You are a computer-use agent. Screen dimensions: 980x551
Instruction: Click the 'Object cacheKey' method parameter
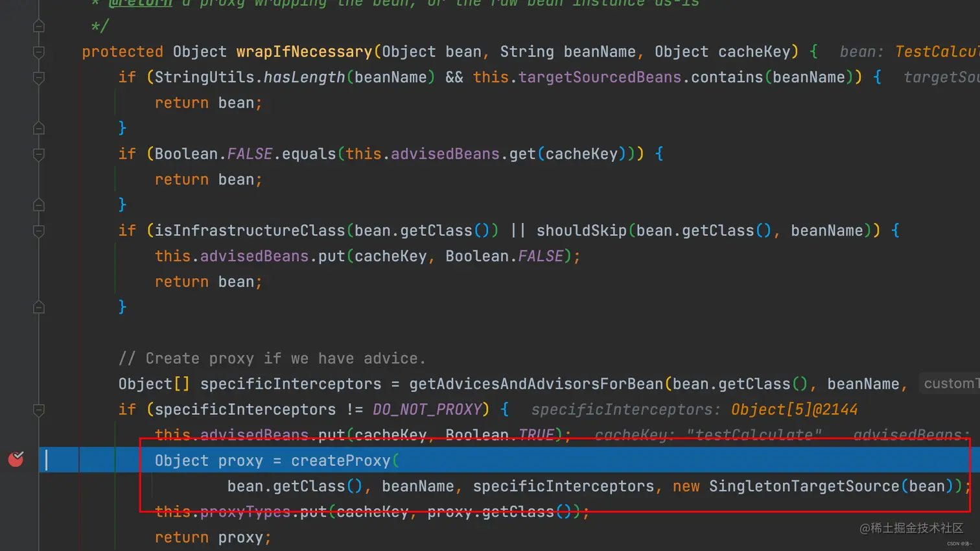[723, 52]
